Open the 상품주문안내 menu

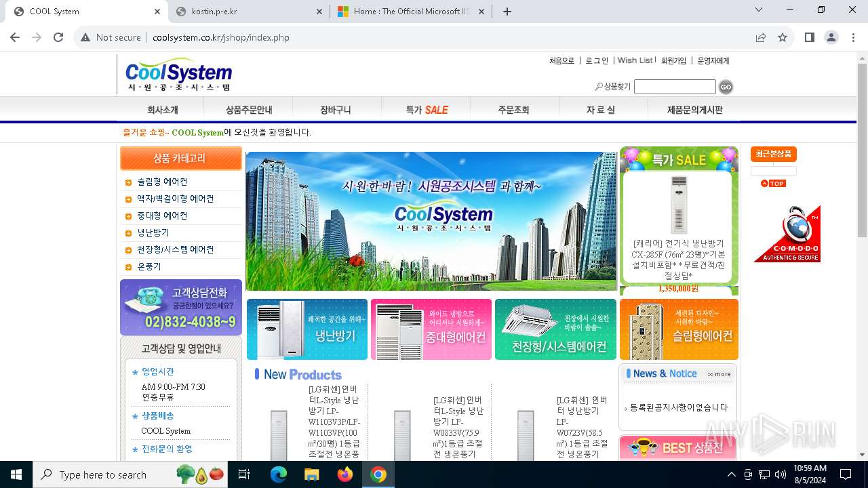click(249, 110)
